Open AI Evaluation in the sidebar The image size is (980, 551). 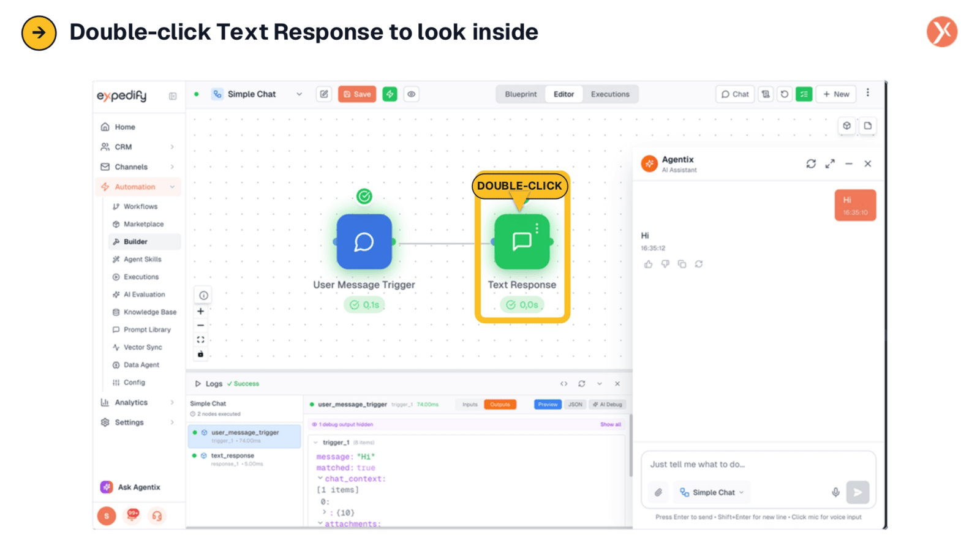click(x=144, y=294)
